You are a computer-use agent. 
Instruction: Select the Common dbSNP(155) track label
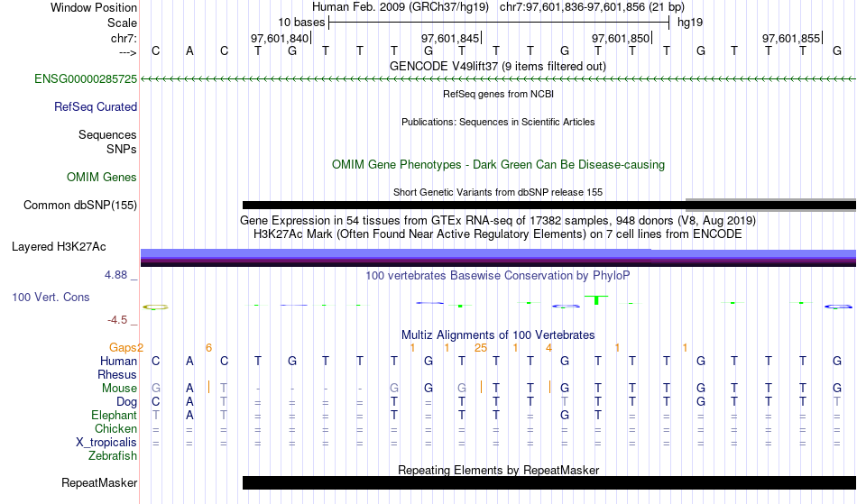point(80,206)
